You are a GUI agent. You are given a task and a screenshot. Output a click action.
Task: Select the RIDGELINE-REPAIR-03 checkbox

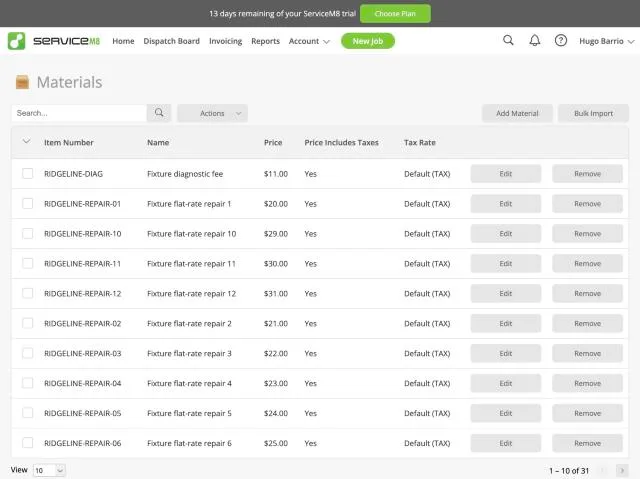click(28, 353)
